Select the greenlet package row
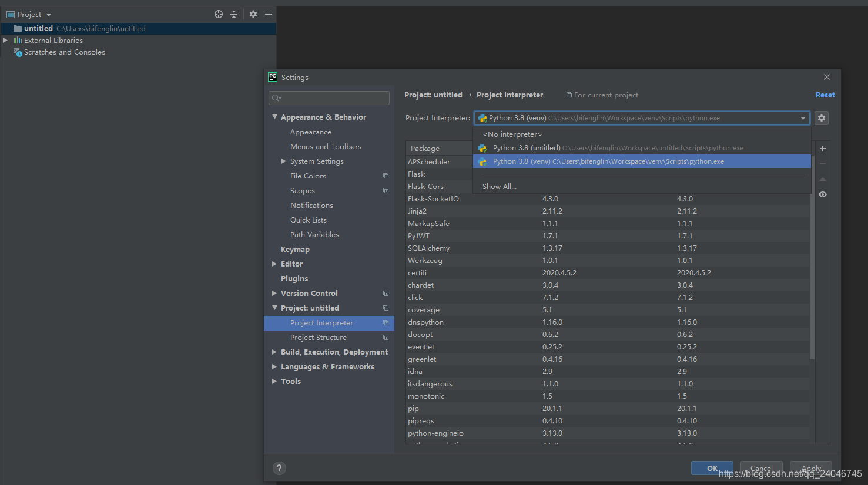The width and height of the screenshot is (868, 485). coord(608,359)
